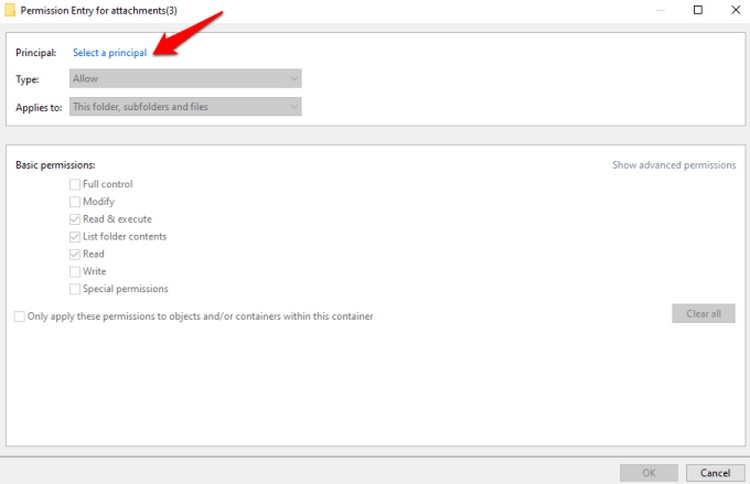Viewport: 750px width, 484px height.
Task: Enable the Modify permission checkbox
Action: [x=75, y=201]
